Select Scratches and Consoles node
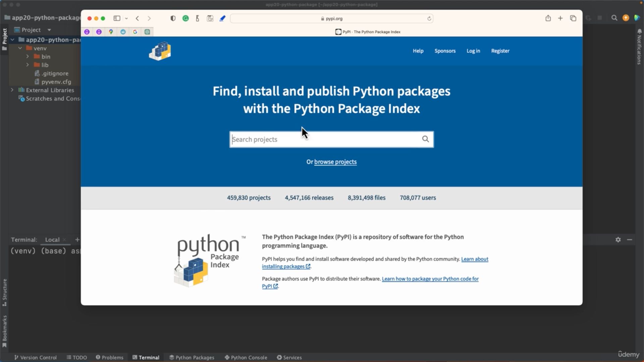The width and height of the screenshot is (644, 362). pyautogui.click(x=50, y=99)
